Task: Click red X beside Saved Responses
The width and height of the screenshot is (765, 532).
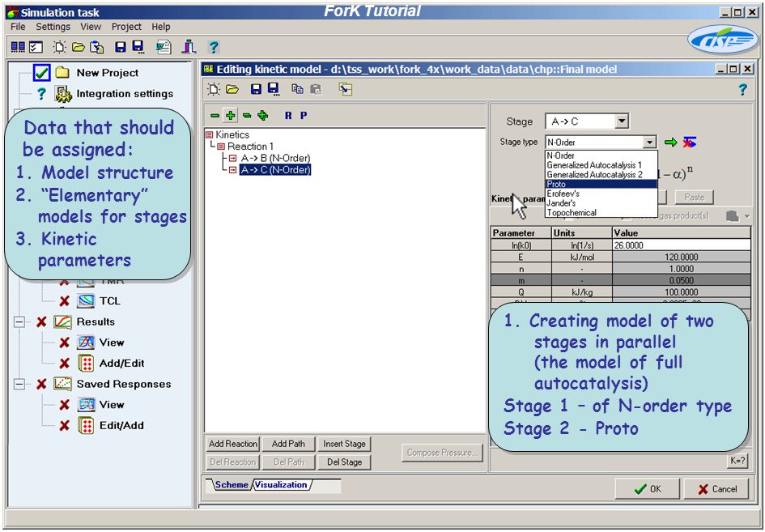Action: [41, 384]
